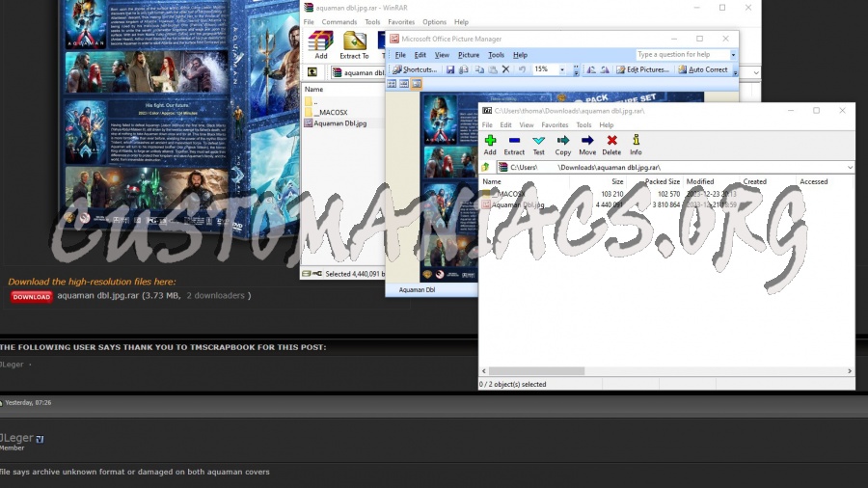This screenshot has width=868, height=488.
Task: Click the Delete icon in 7-Zip toolbar
Action: click(x=611, y=141)
